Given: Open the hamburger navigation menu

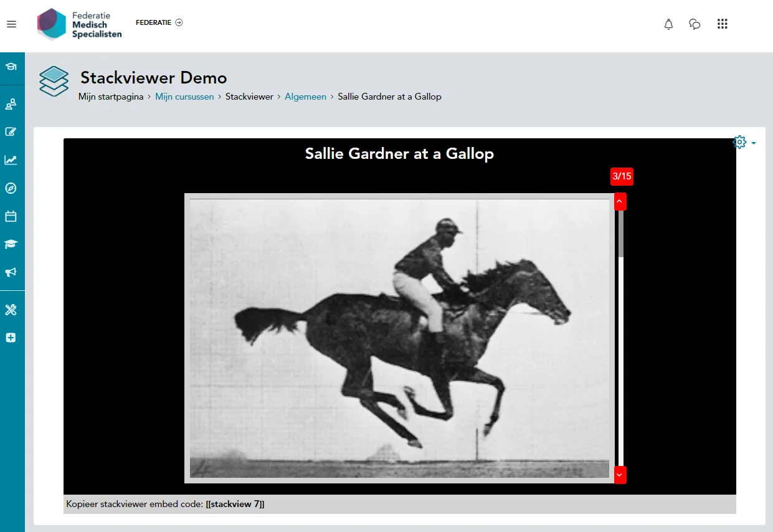Looking at the screenshot, I should [x=11, y=24].
